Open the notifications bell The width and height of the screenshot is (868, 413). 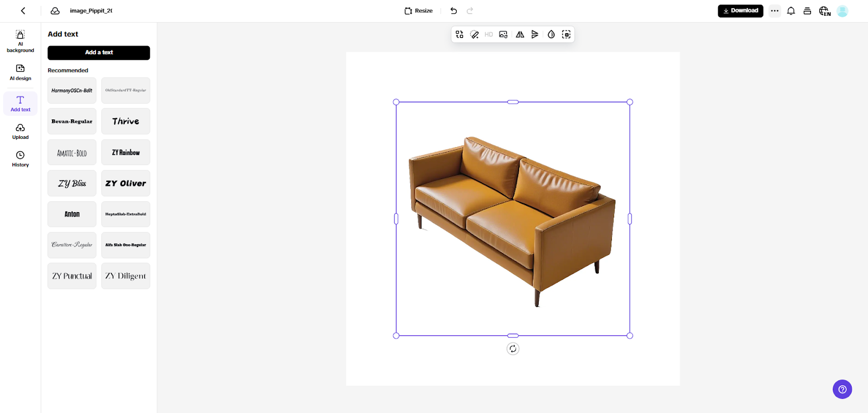tap(791, 11)
